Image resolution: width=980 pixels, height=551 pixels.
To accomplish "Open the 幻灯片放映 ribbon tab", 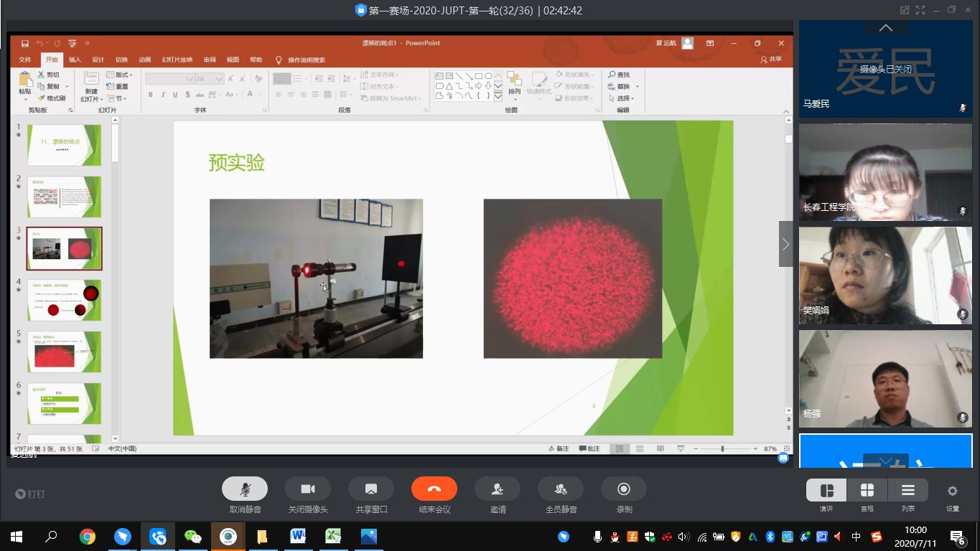I will (x=177, y=60).
